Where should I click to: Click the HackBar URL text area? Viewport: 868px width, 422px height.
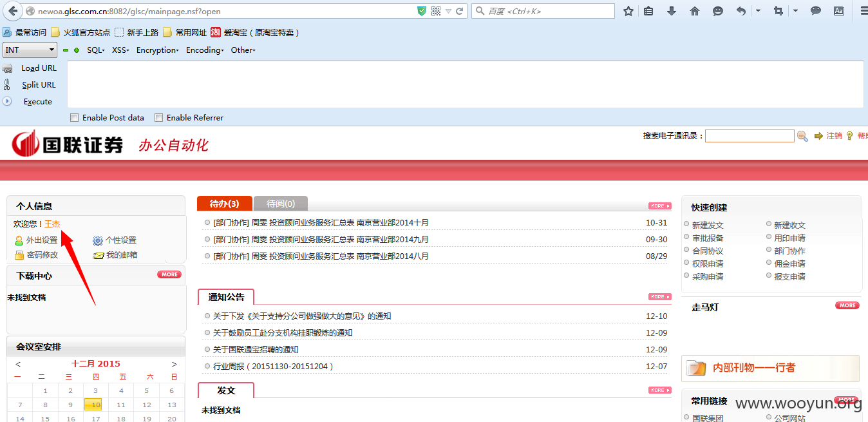pos(465,84)
